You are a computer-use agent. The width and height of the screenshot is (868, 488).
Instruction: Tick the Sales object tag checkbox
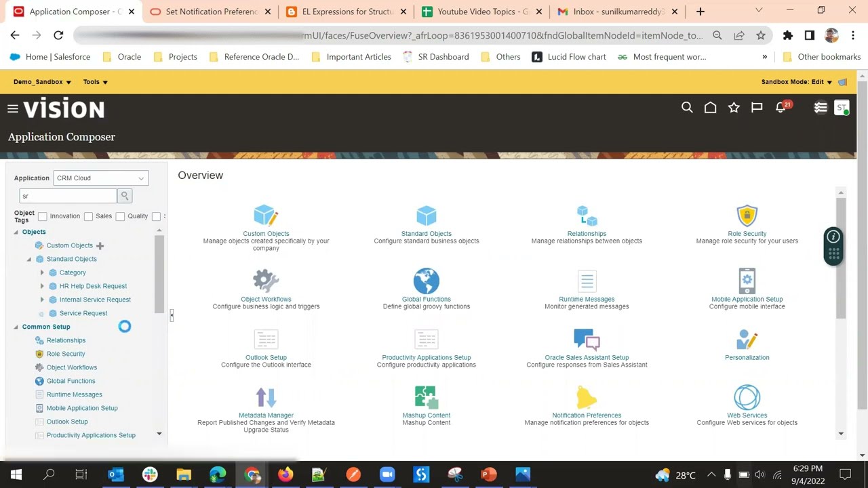pos(88,216)
